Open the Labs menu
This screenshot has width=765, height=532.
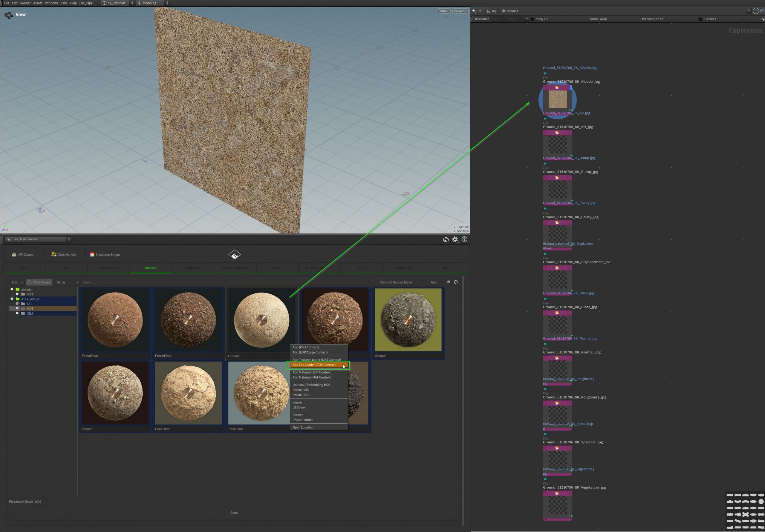[x=64, y=3]
